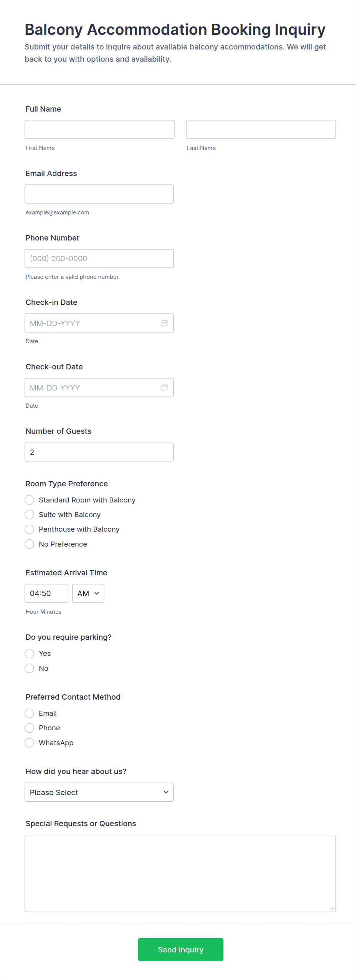Select WhatsApp as contact method
Viewport: 357px width, 980px height.
[30, 743]
